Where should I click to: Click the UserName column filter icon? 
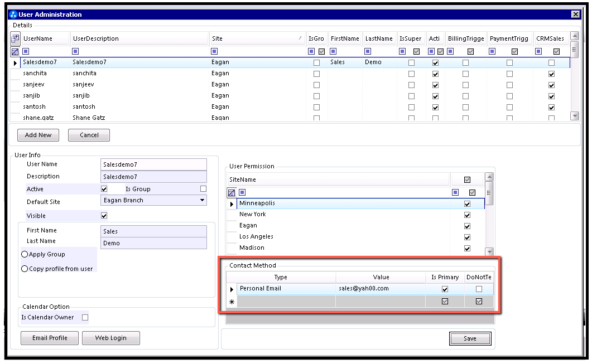tap(26, 51)
